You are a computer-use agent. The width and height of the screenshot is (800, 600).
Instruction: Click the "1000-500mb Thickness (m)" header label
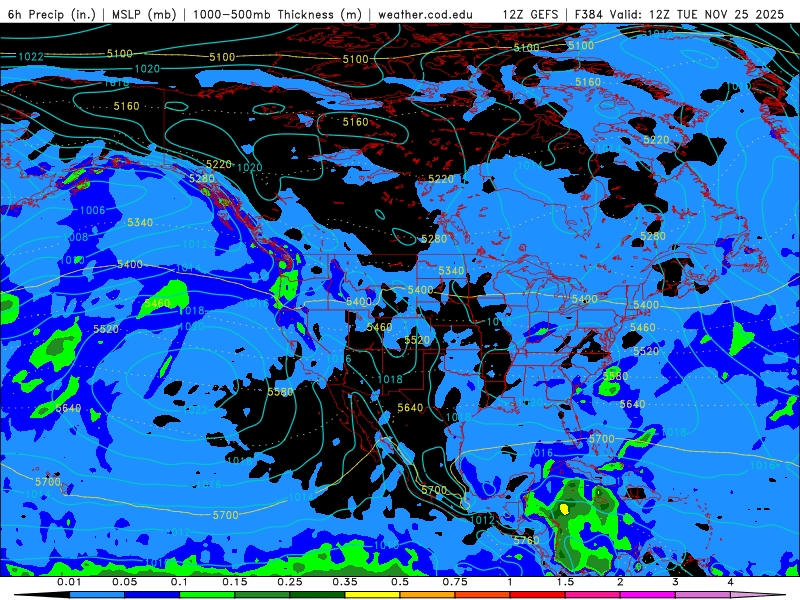[278, 14]
